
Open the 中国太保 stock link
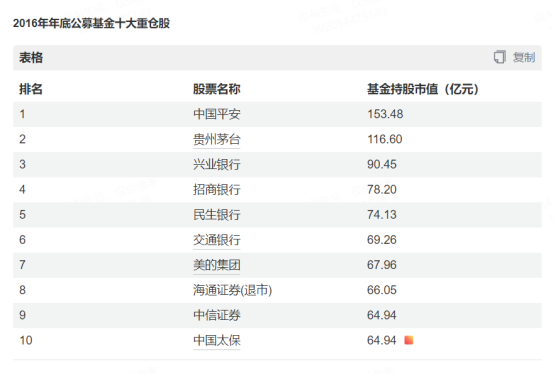pyautogui.click(x=217, y=340)
